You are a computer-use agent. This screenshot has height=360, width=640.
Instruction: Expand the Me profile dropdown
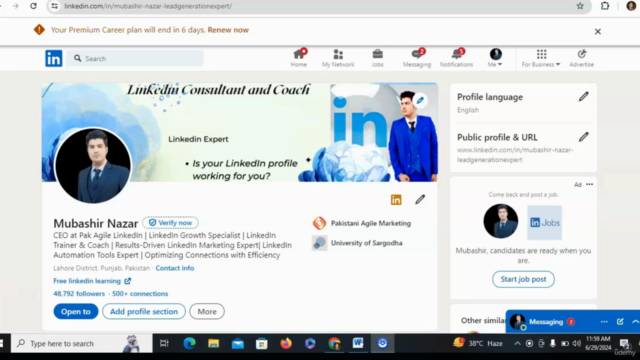(495, 58)
